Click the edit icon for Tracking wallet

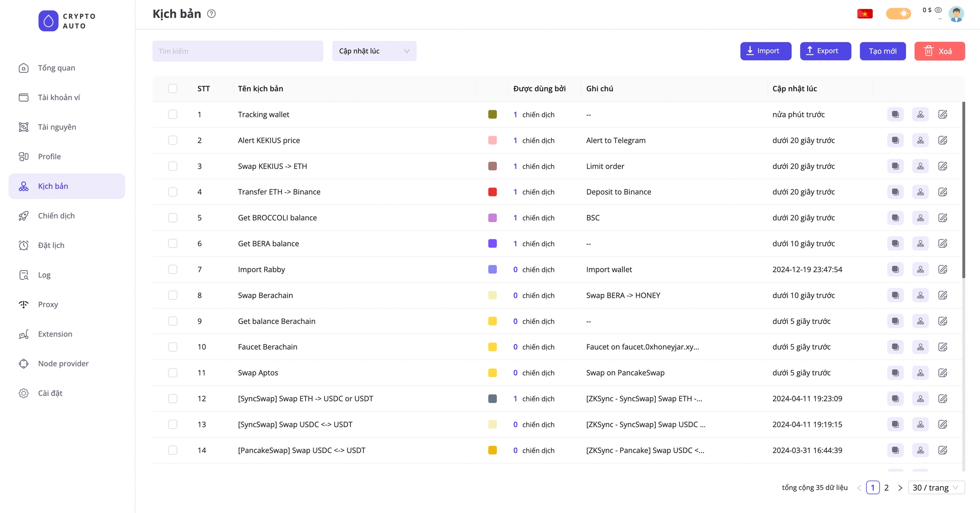coord(943,114)
